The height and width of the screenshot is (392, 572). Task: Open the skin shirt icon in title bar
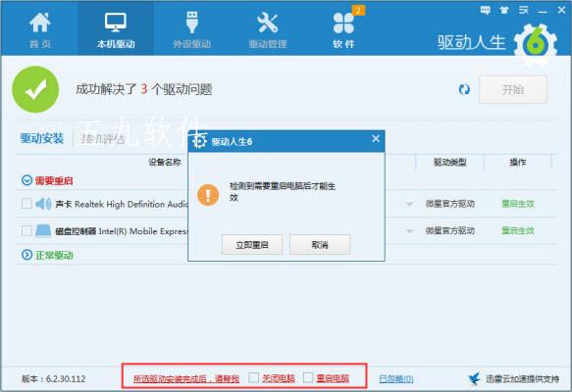click(504, 10)
